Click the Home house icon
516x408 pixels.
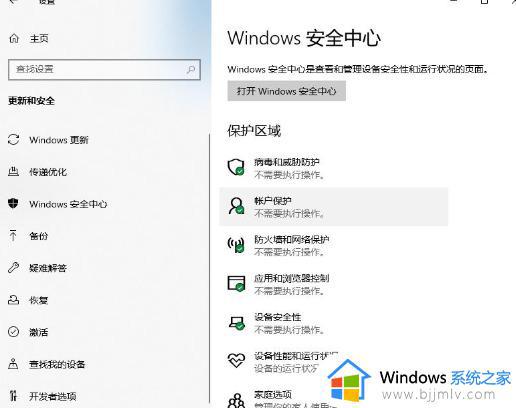(14, 39)
